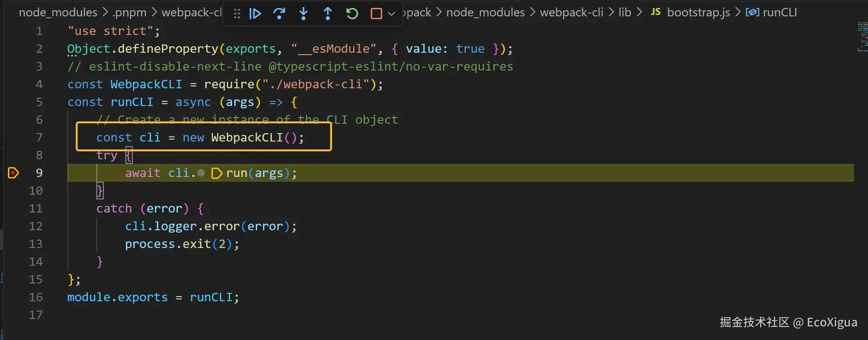The image size is (868, 340).
Task: Click the debug Stop button
Action: [376, 14]
